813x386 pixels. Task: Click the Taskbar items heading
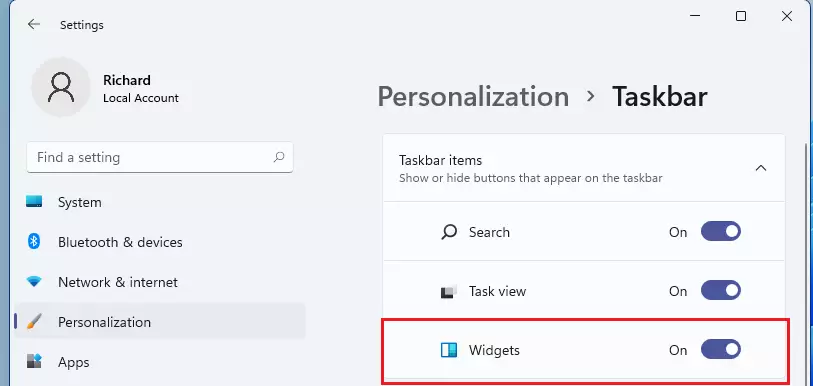(x=440, y=160)
